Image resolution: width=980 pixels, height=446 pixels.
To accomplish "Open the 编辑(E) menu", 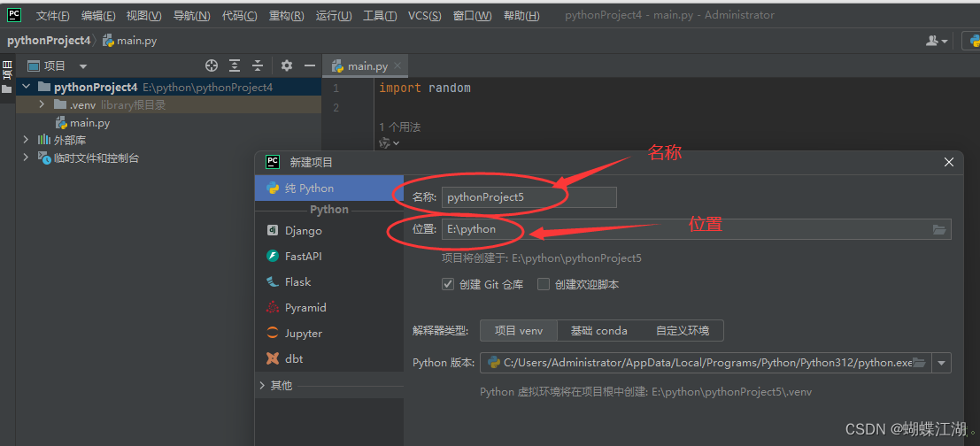I will point(98,16).
